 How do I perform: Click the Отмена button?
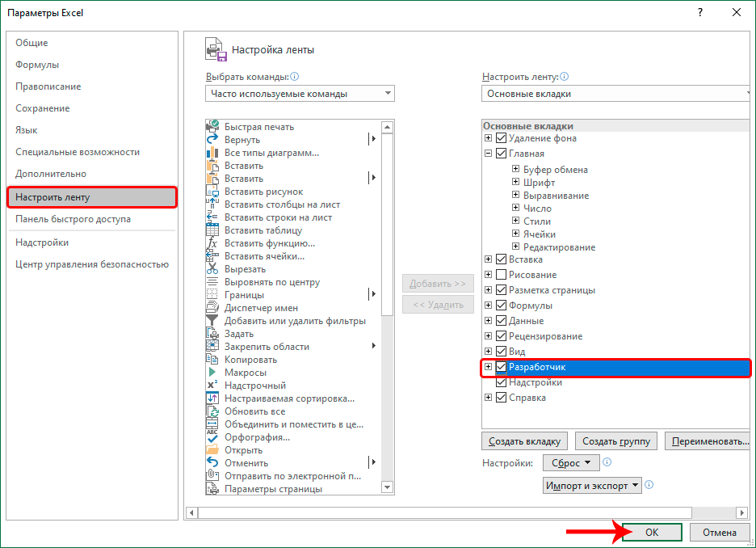(720, 532)
